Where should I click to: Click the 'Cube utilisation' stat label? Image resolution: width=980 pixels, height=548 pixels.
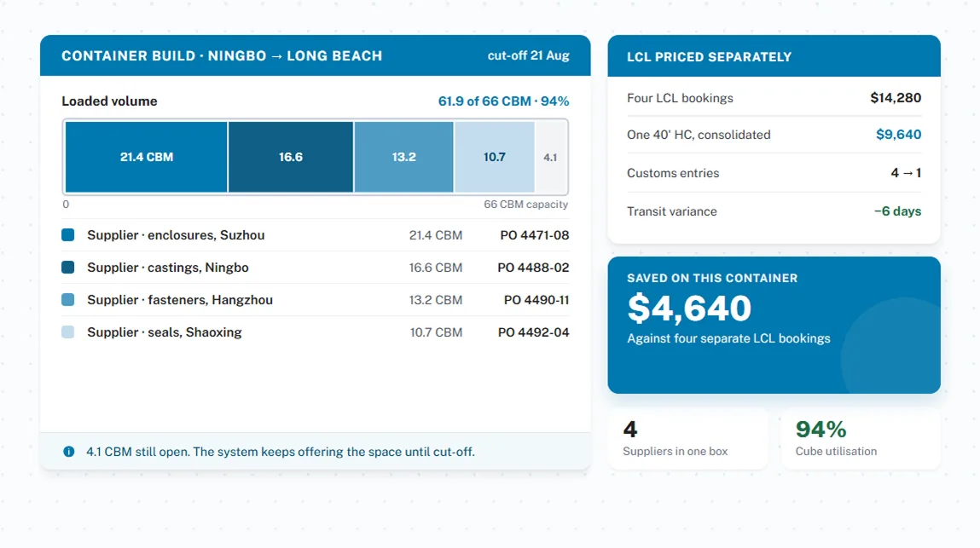[836, 451]
